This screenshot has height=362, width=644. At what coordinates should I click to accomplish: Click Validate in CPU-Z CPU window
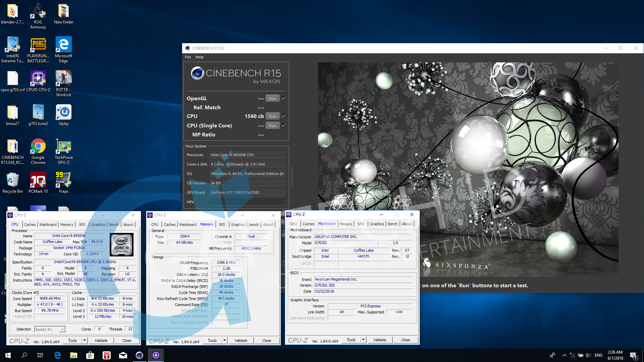(101, 341)
